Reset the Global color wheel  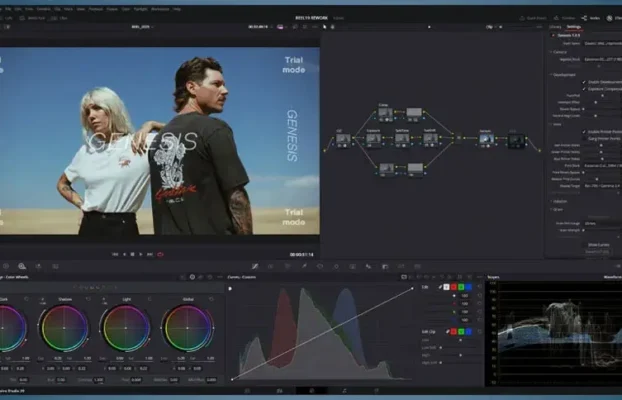[211, 299]
